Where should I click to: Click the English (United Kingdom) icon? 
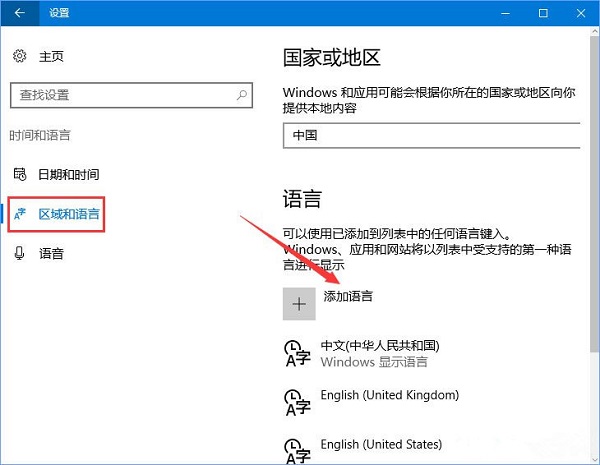(297, 402)
